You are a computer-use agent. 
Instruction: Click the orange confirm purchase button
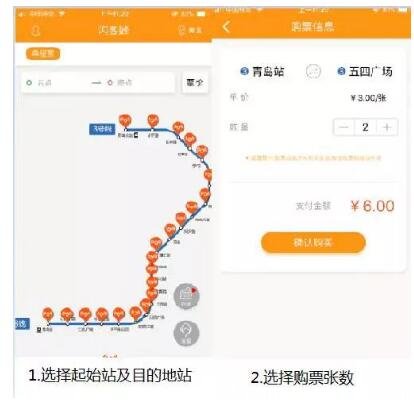pyautogui.click(x=313, y=242)
